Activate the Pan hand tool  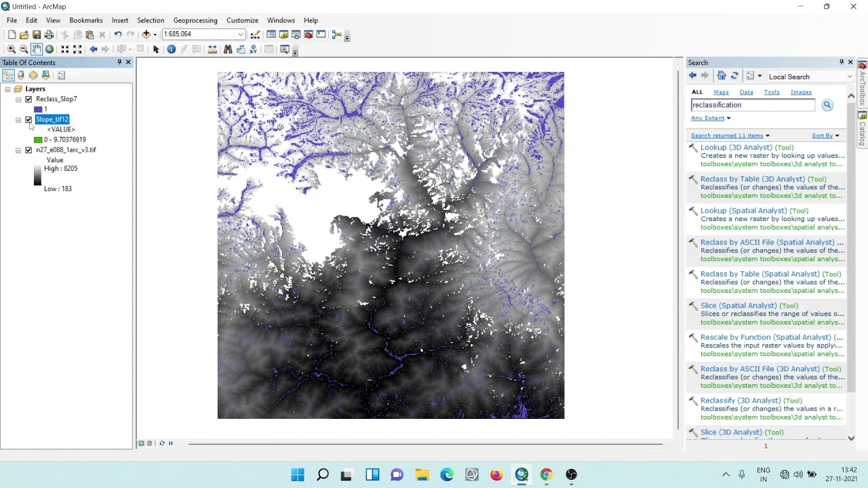click(x=37, y=49)
